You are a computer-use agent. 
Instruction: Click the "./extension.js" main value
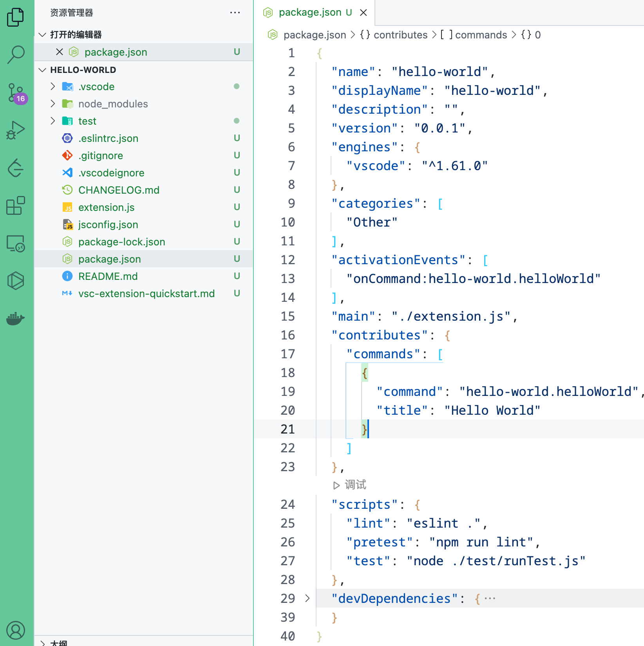click(x=451, y=316)
